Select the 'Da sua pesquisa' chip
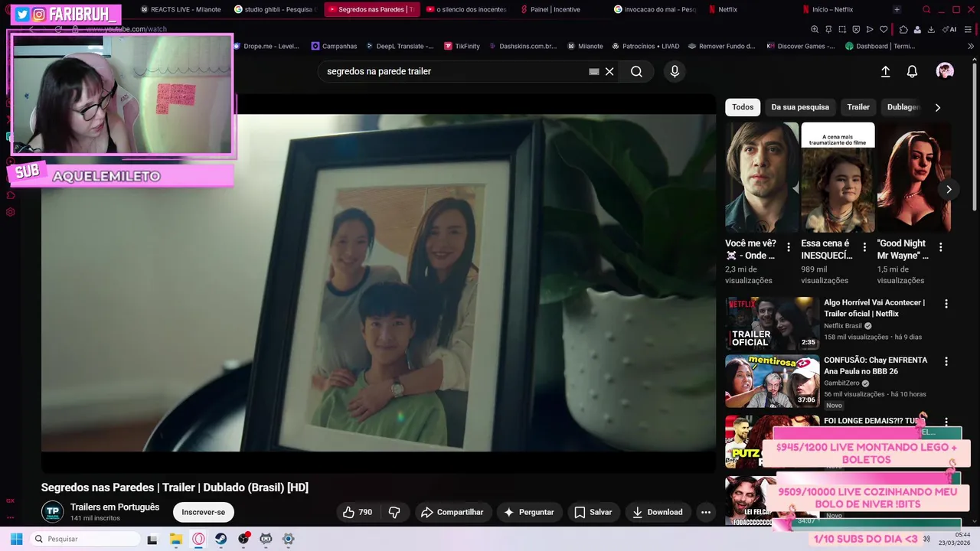980x551 pixels. point(800,107)
